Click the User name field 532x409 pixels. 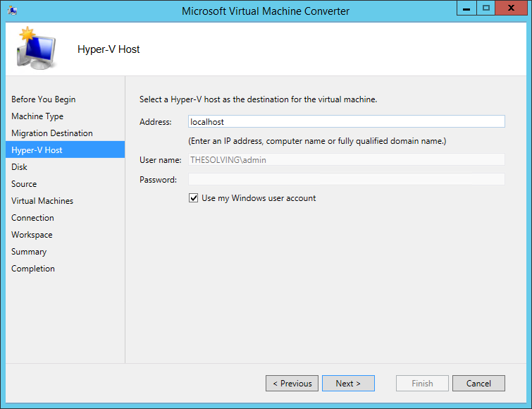347,159
